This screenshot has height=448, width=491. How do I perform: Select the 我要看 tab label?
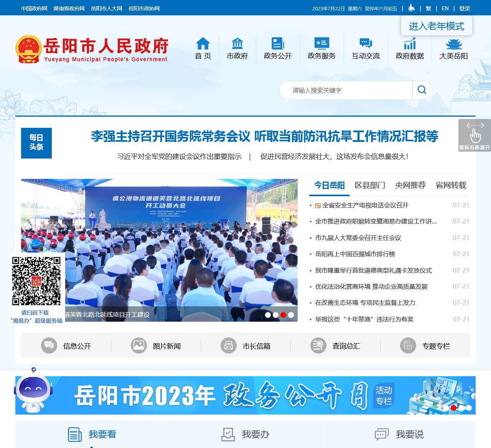(x=102, y=435)
